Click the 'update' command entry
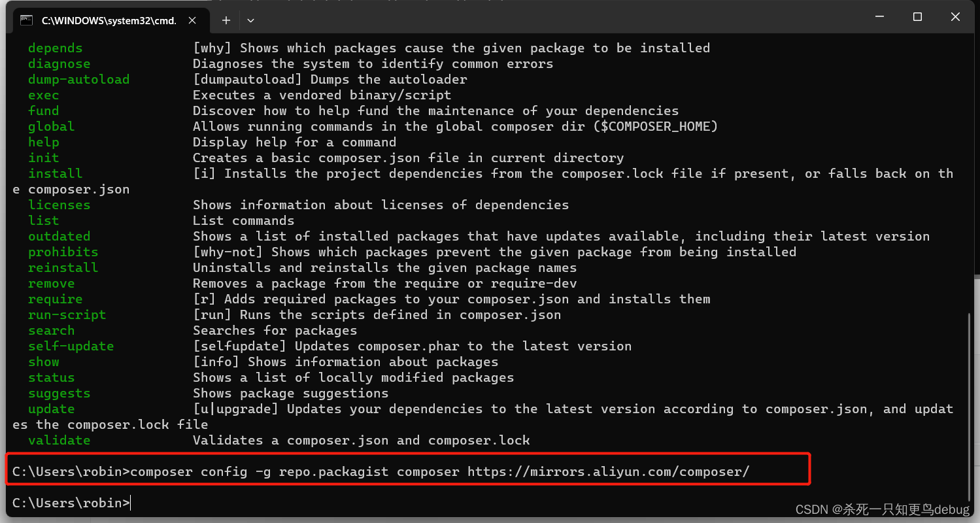This screenshot has height=523, width=980. pyautogui.click(x=51, y=409)
